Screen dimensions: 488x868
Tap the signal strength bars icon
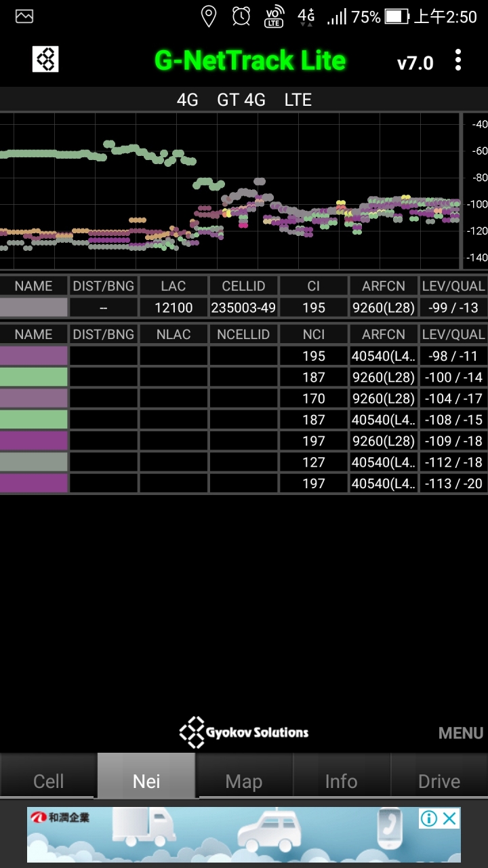(337, 17)
